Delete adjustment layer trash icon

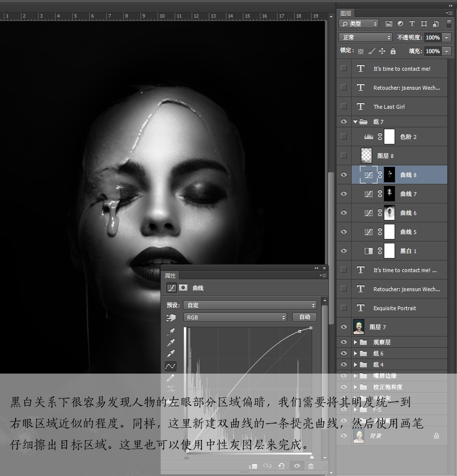point(311,466)
